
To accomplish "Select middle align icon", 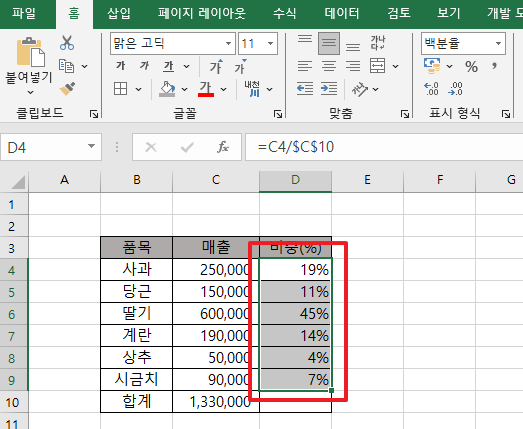I will pos(329,43).
